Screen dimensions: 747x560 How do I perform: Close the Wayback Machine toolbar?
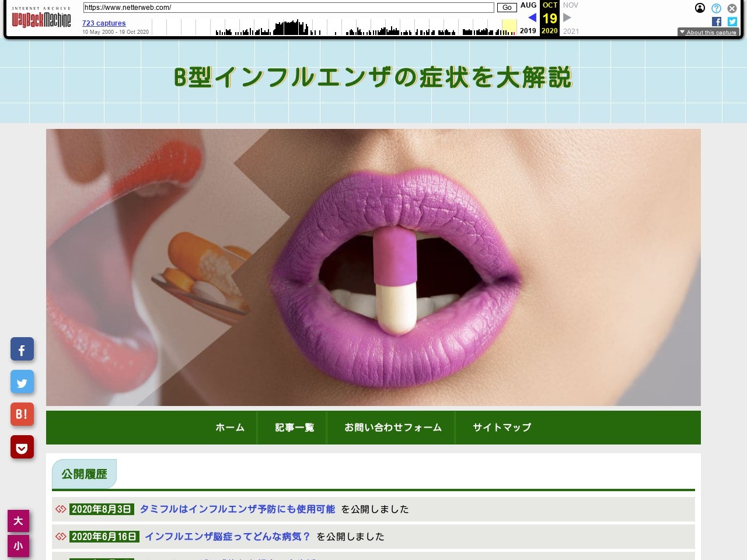tap(732, 8)
